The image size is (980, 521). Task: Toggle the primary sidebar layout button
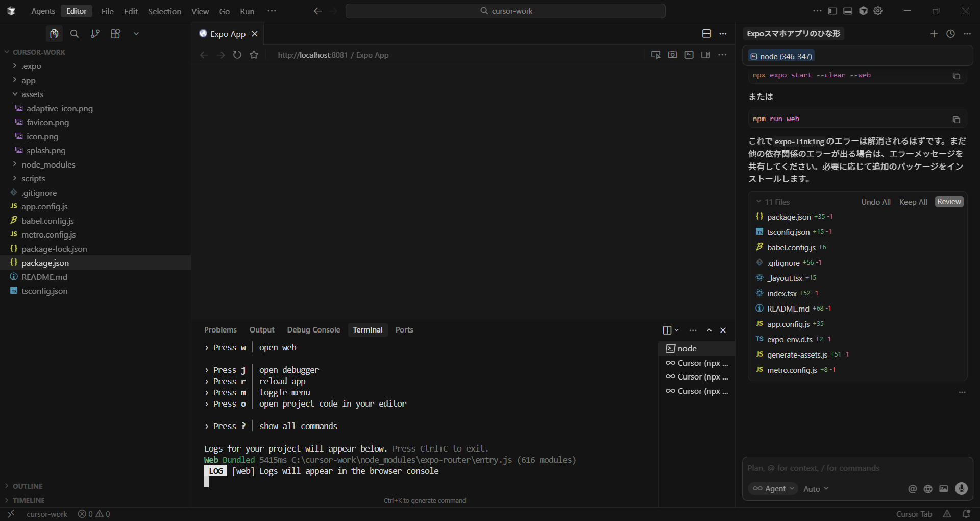click(x=832, y=11)
